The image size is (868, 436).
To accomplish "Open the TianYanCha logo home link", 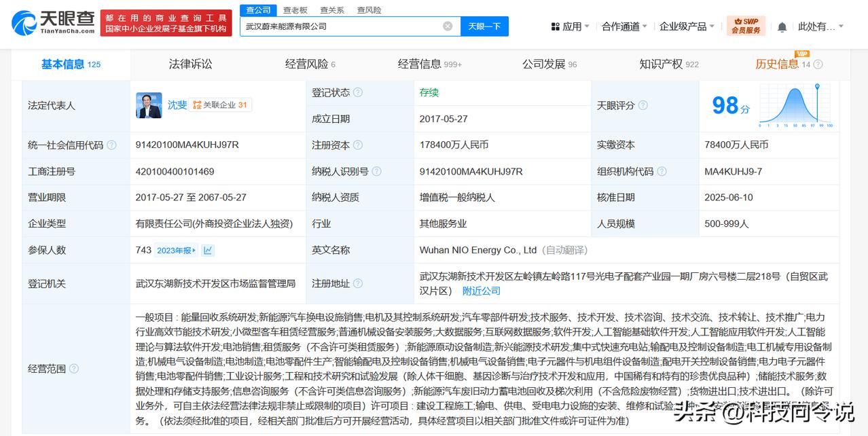I will click(x=52, y=24).
